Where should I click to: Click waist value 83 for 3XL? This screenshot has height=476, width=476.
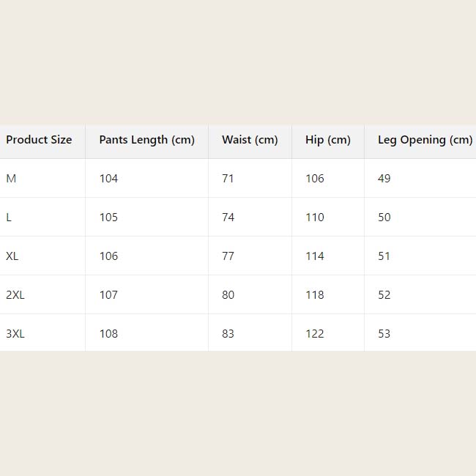click(228, 334)
